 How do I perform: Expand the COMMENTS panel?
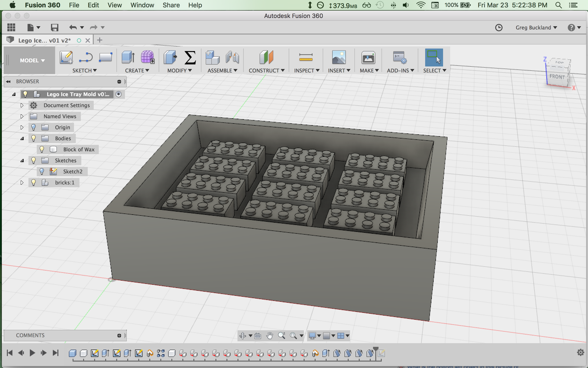[x=119, y=336]
